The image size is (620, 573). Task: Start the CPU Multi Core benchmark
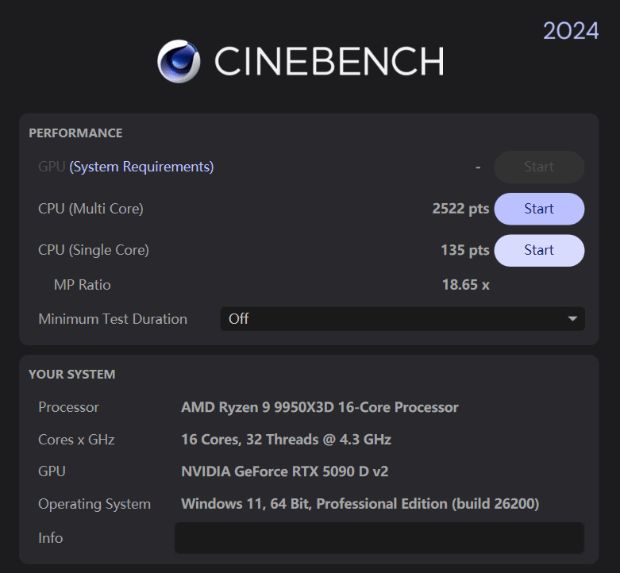click(x=539, y=209)
